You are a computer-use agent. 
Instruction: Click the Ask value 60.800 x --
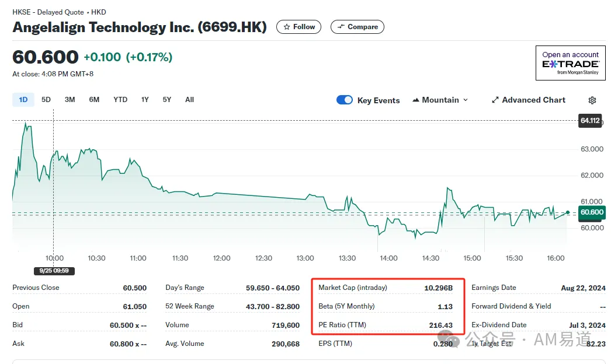point(128,344)
